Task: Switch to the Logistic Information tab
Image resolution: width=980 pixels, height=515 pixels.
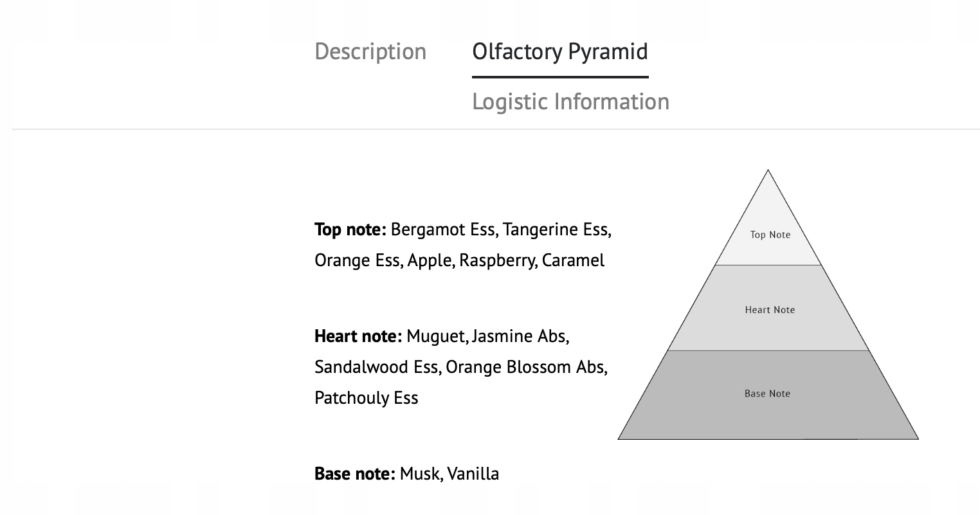Action: (570, 102)
